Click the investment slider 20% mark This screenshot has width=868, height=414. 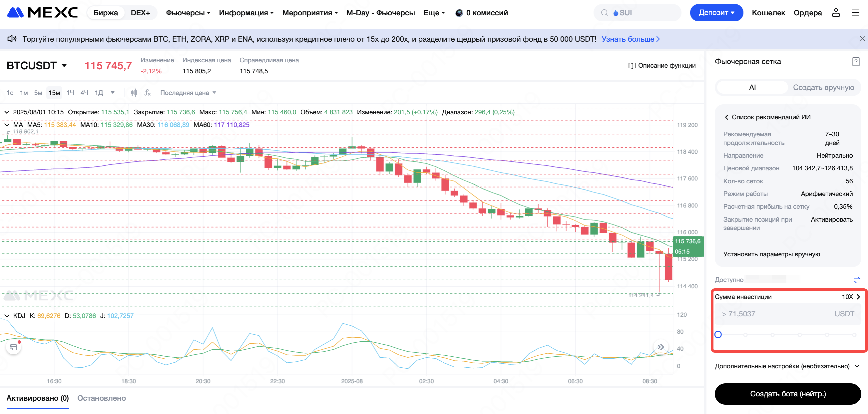745,334
